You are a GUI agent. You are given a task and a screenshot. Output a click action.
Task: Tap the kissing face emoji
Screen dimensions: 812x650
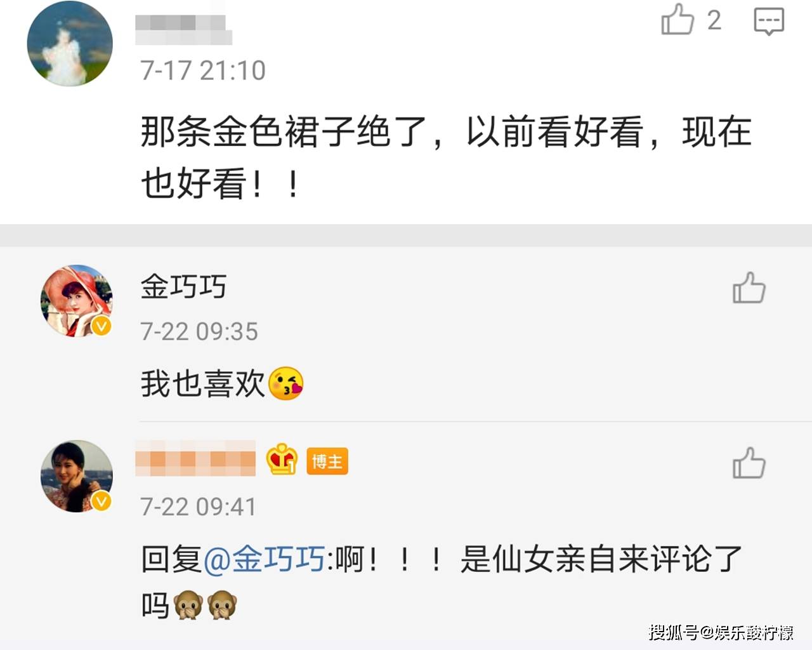(x=286, y=383)
